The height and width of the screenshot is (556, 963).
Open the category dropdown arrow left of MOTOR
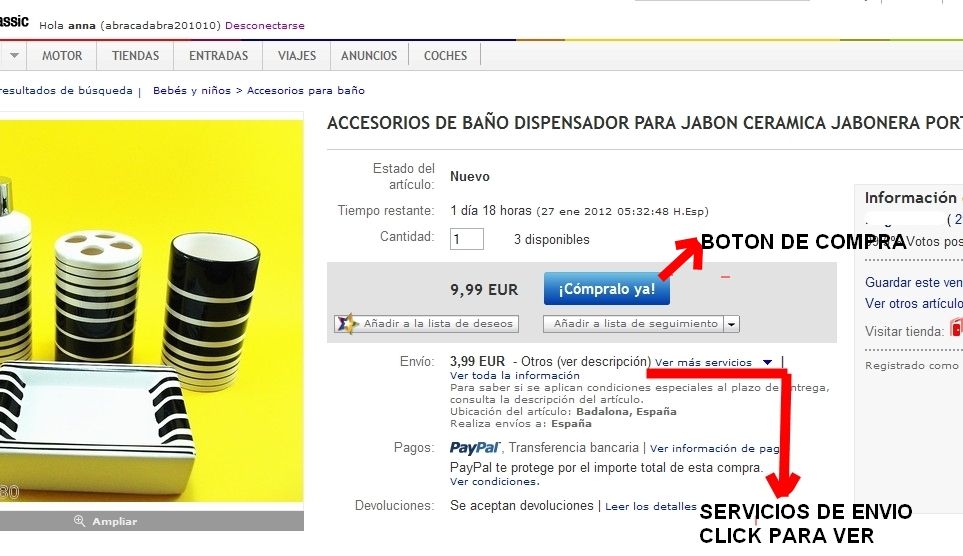coord(14,55)
